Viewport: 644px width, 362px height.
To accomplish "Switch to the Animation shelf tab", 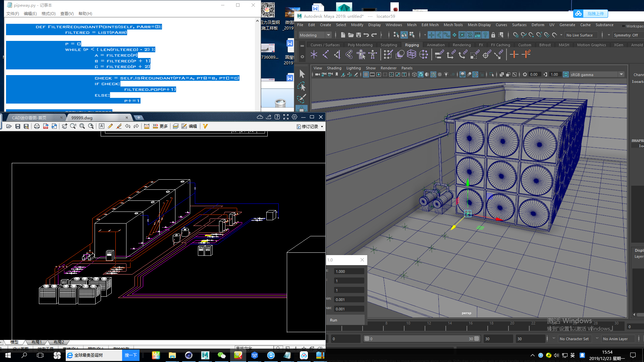I will click(x=436, y=45).
